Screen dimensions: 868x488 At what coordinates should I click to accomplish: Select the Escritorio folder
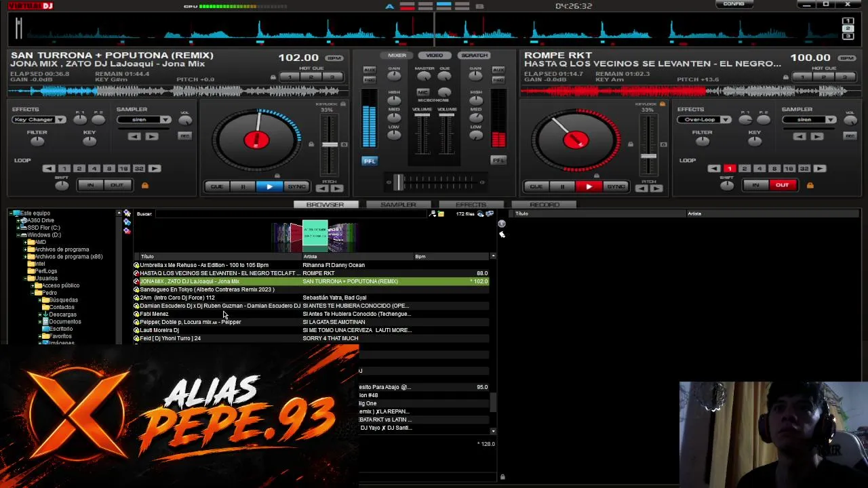[x=60, y=329]
